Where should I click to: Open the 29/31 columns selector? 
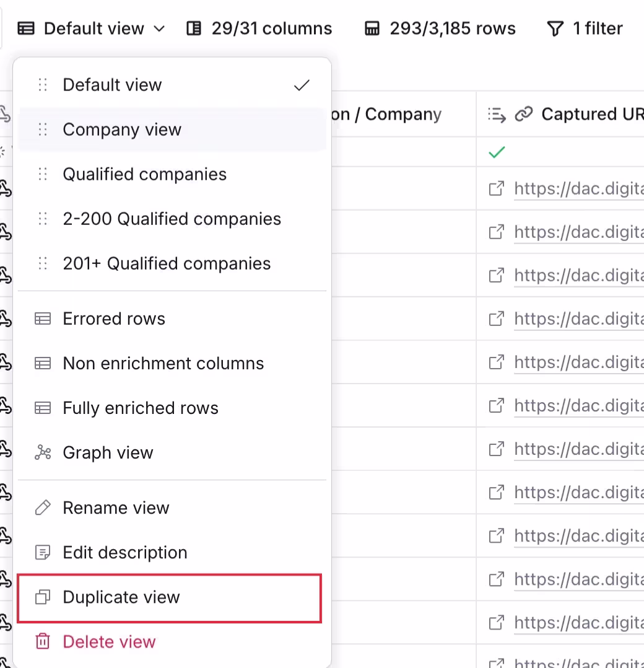[x=259, y=29]
